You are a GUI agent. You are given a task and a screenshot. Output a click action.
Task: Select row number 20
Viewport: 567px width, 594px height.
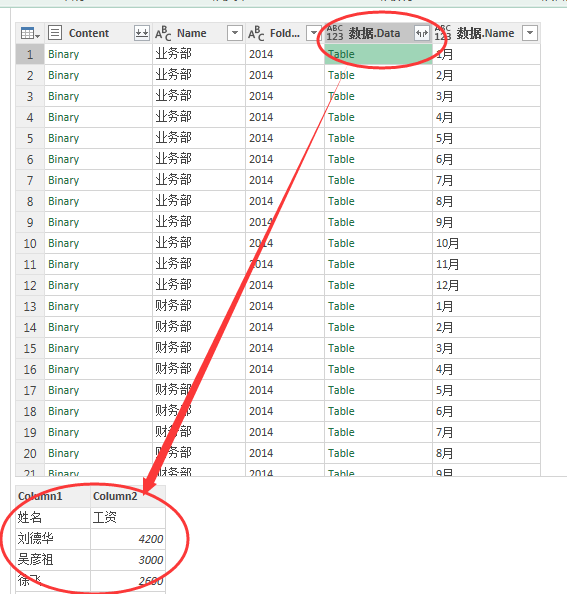pos(30,453)
